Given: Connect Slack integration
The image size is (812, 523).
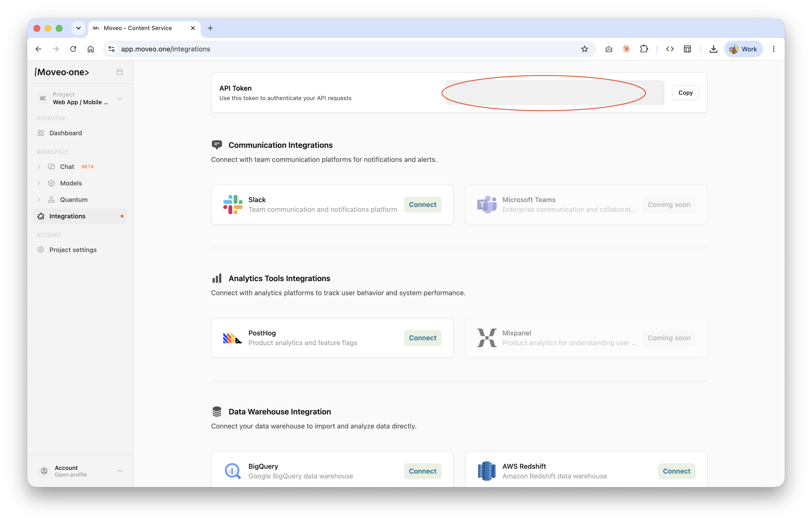Looking at the screenshot, I should click(x=422, y=205).
